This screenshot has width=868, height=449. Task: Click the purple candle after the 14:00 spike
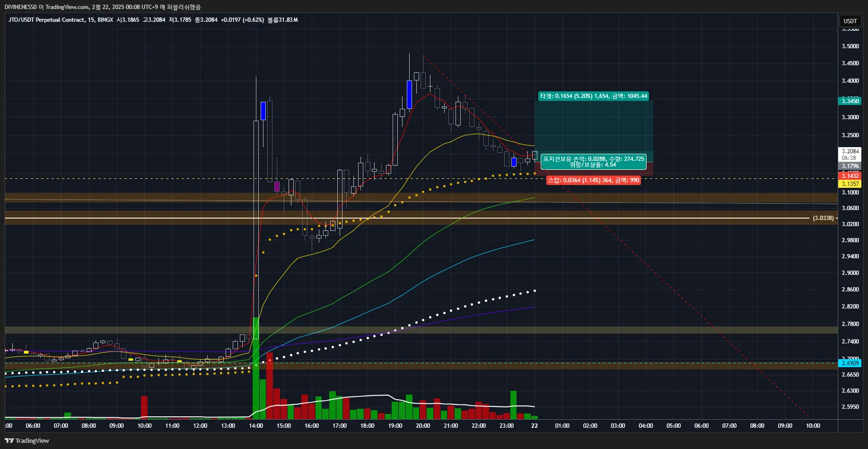[277, 186]
